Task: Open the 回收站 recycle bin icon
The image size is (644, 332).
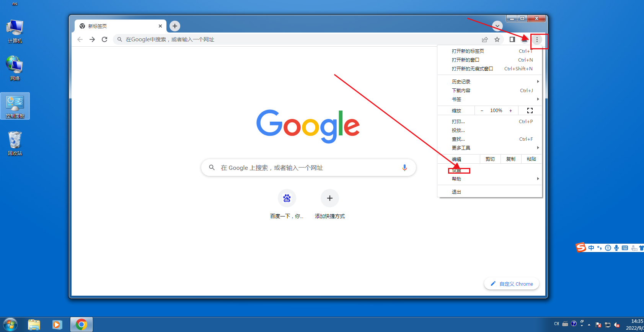Action: [15, 143]
